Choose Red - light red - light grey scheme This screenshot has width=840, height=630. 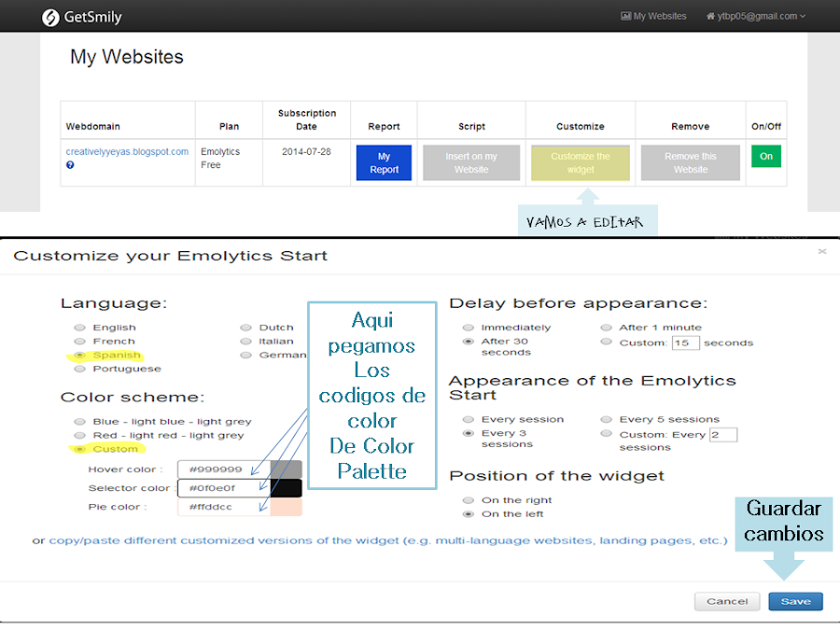[80, 436]
